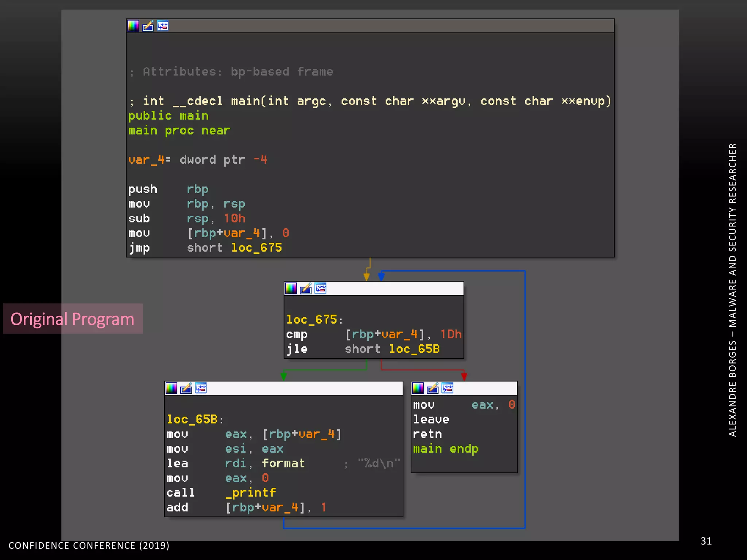Click the 'add [rbp+var_4], 1' instruction

point(247,507)
